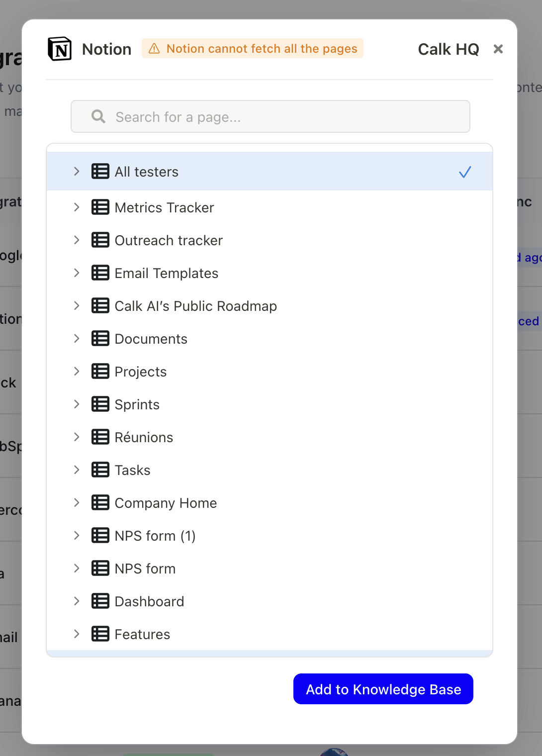This screenshot has width=542, height=756.
Task: Click the Notion logo icon
Action: tap(60, 49)
